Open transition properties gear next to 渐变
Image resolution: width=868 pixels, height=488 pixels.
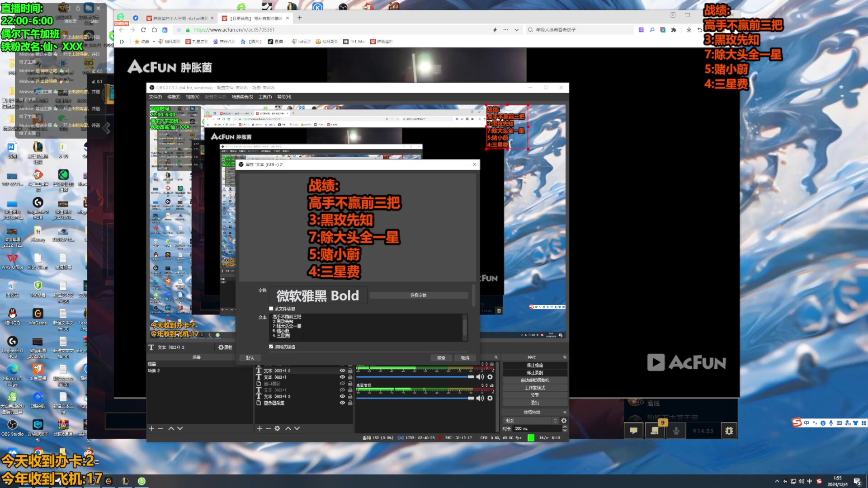[564, 421]
